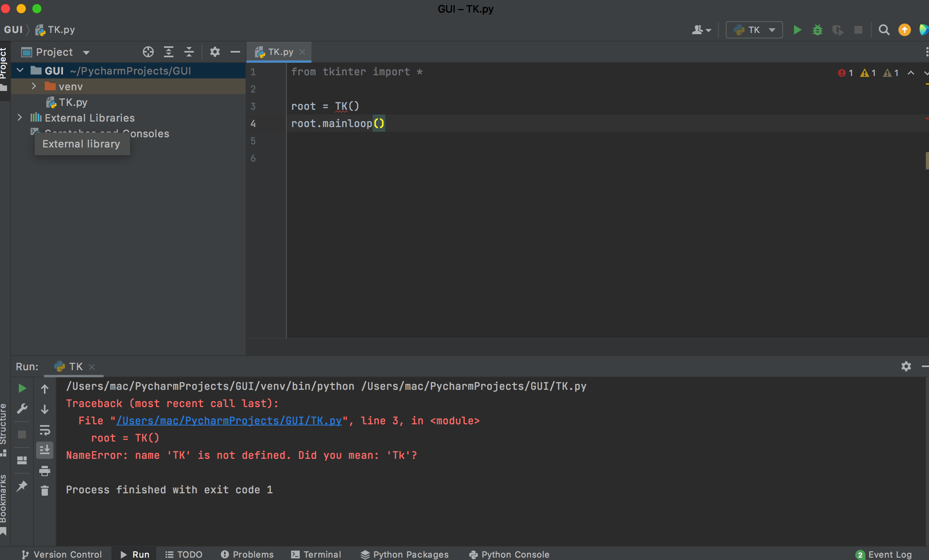This screenshot has height=560, width=929.
Task: Select TK.py in the project tree
Action: click(x=67, y=102)
